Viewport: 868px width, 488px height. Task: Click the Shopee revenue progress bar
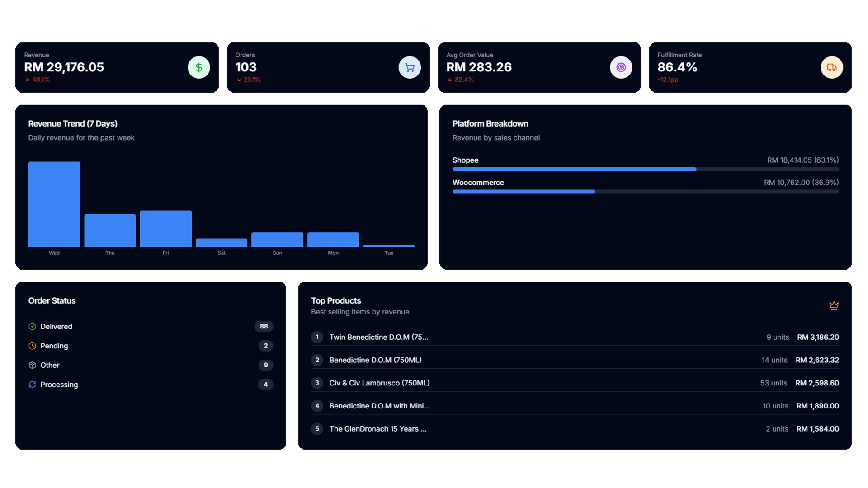(646, 169)
